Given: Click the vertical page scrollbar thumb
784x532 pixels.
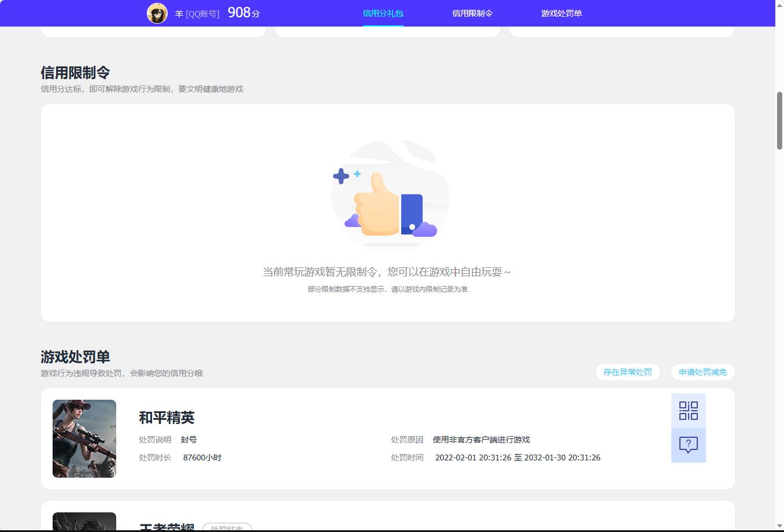Looking at the screenshot, I should 779,121.
